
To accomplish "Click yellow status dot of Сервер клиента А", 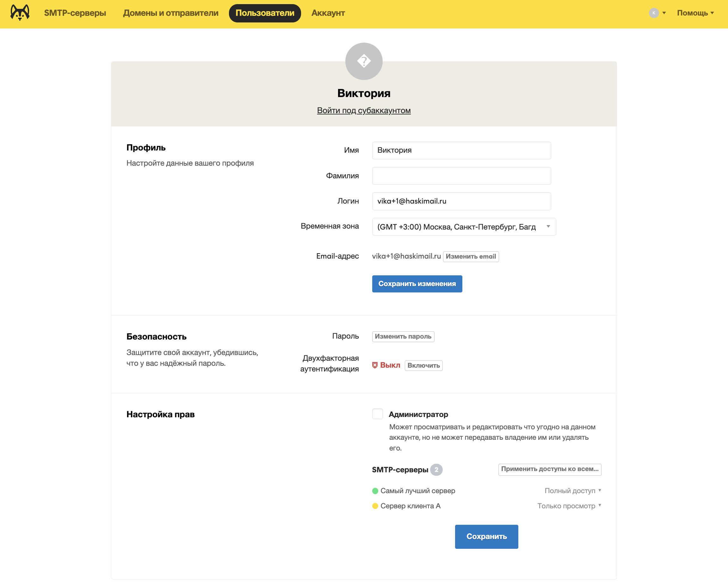I will tap(375, 506).
